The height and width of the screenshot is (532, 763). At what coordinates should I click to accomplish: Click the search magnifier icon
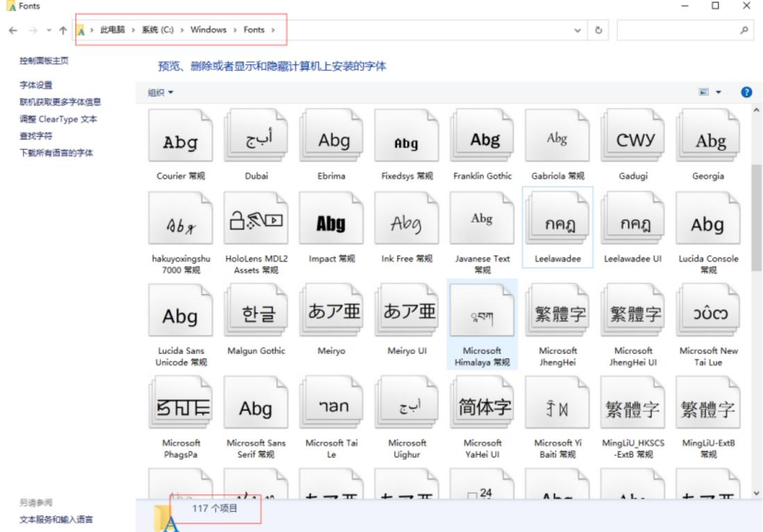744,30
